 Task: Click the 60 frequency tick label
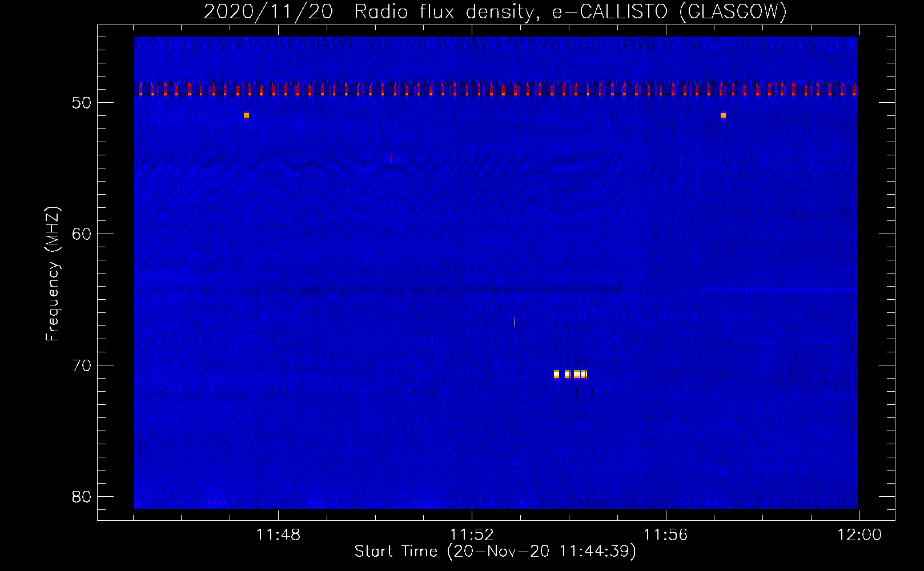82,234
